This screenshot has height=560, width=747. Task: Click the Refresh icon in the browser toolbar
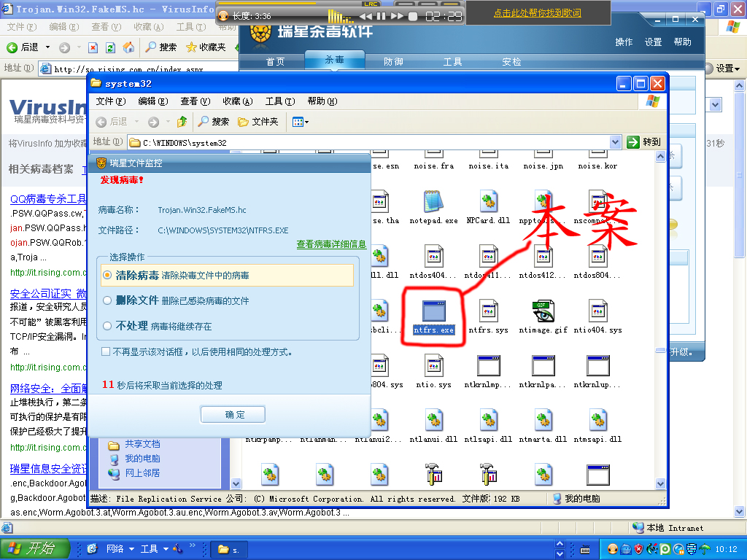(x=111, y=47)
